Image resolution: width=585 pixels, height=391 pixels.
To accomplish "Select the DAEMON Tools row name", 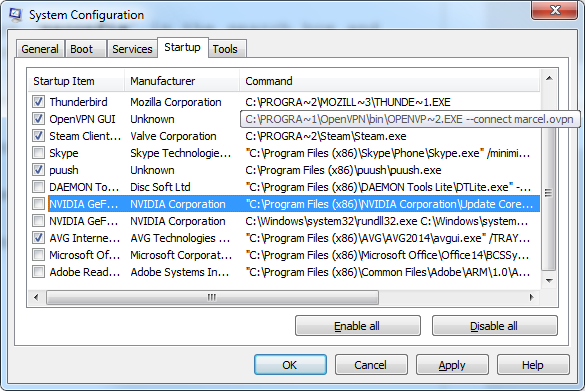I will [84, 187].
